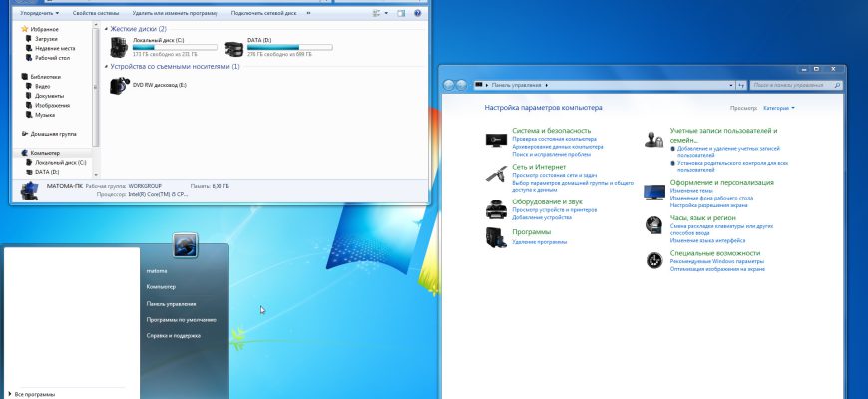The height and width of the screenshot is (399, 868).
Task: Select the DVD RW drive (E:) icon
Action: click(120, 85)
